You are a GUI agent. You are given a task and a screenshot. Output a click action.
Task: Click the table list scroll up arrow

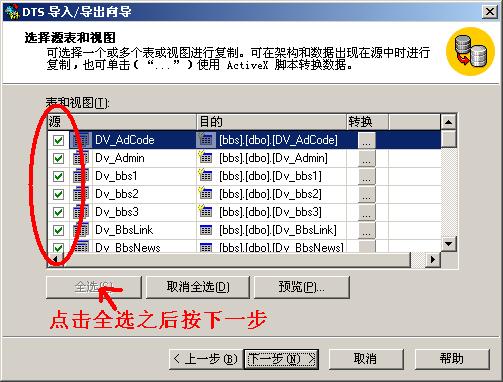click(x=448, y=122)
